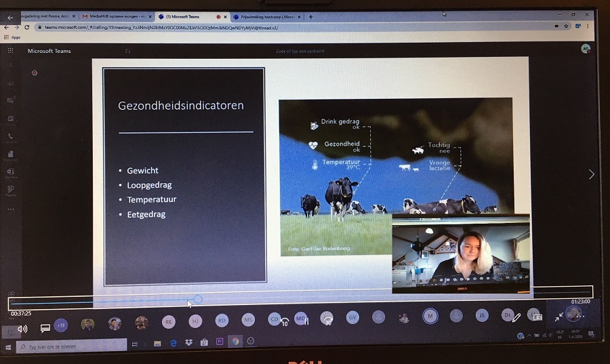The image size is (610, 364).
Task: Select participant avatar JS
Action: [x=482, y=315]
